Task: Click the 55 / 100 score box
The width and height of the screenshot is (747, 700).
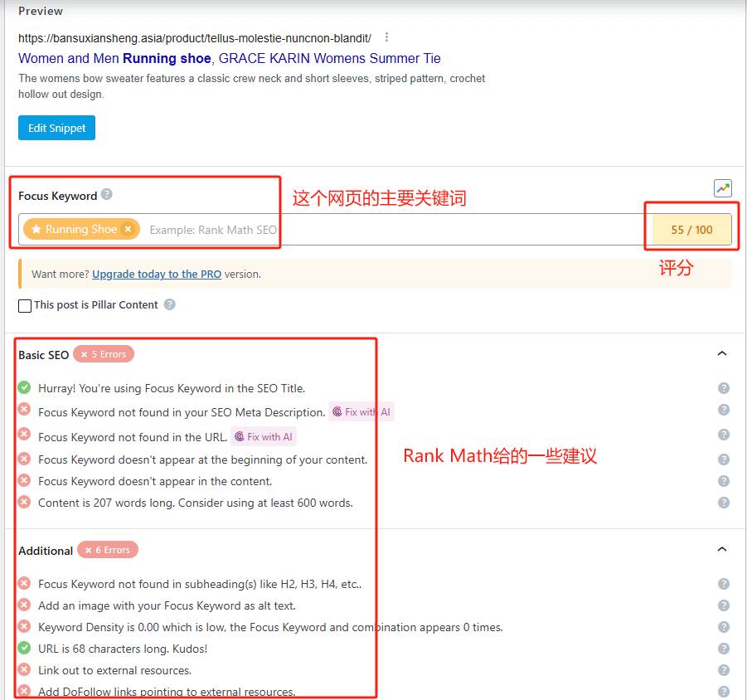Action: (691, 230)
